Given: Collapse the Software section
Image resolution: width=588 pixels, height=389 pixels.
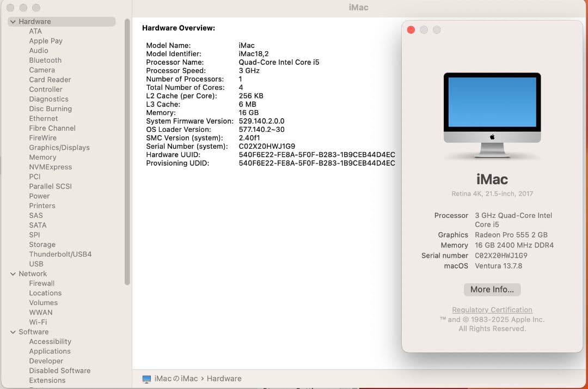Looking at the screenshot, I should (x=13, y=332).
